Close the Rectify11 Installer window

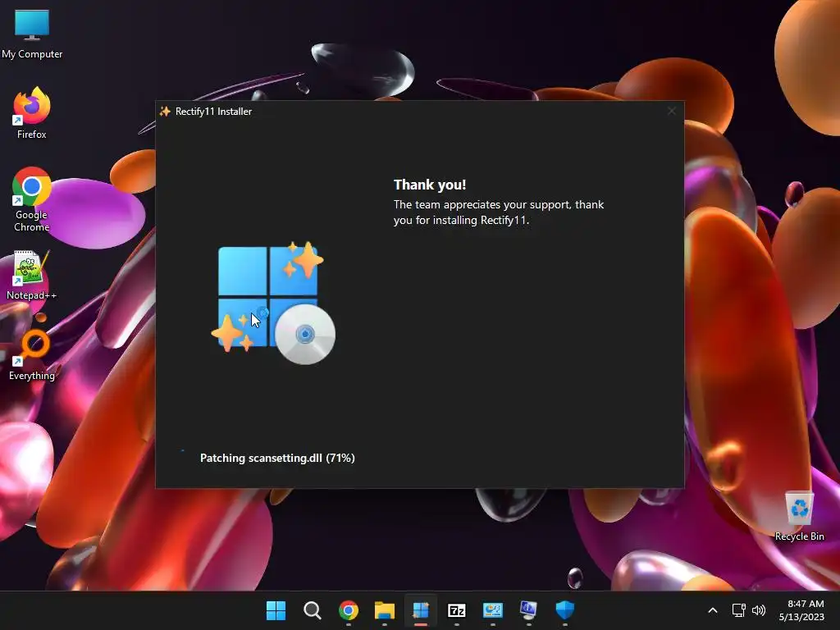pyautogui.click(x=671, y=111)
